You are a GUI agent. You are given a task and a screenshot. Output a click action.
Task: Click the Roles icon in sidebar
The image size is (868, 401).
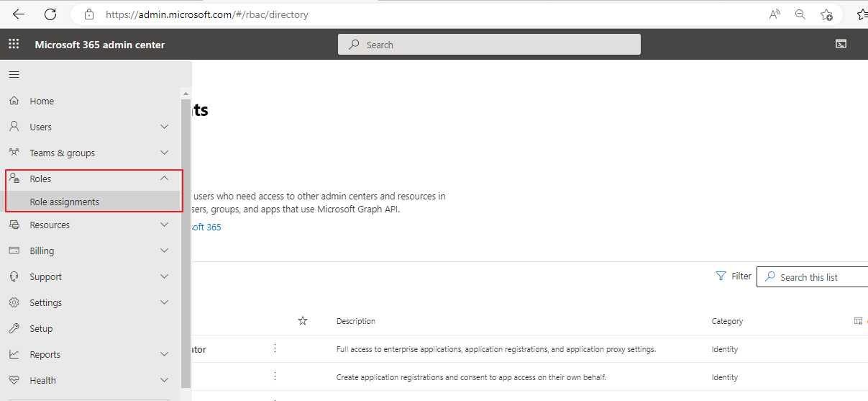[14, 179]
